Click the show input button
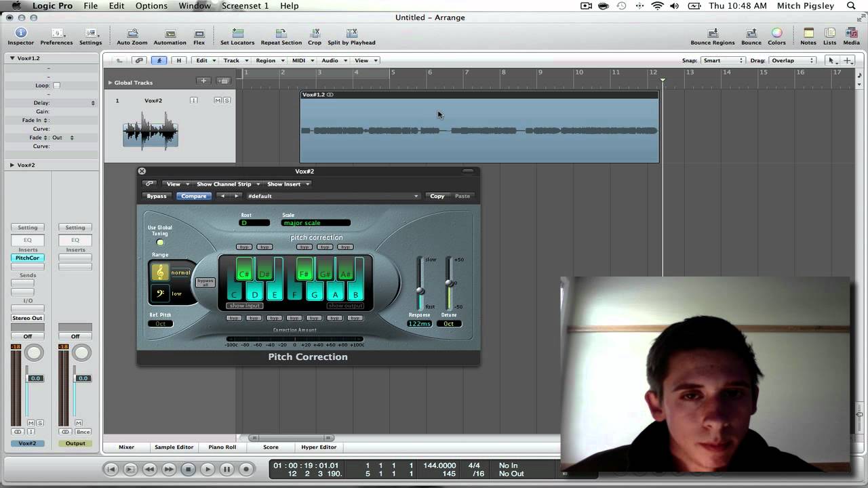The height and width of the screenshot is (488, 868). (244, 306)
